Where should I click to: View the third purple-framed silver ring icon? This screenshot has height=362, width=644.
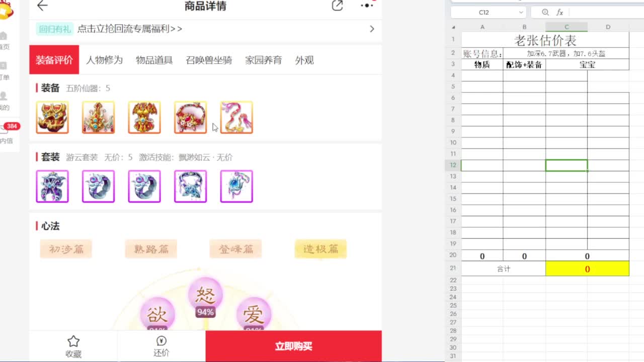144,187
